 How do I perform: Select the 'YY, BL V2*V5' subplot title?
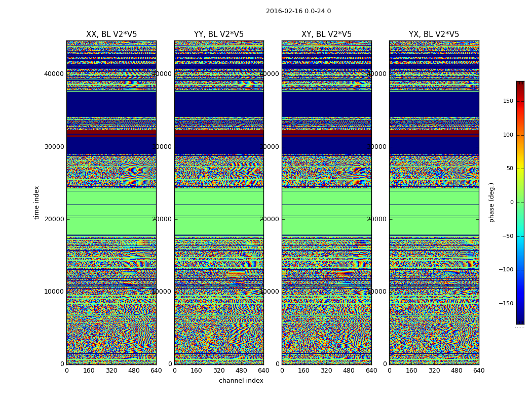219,34
